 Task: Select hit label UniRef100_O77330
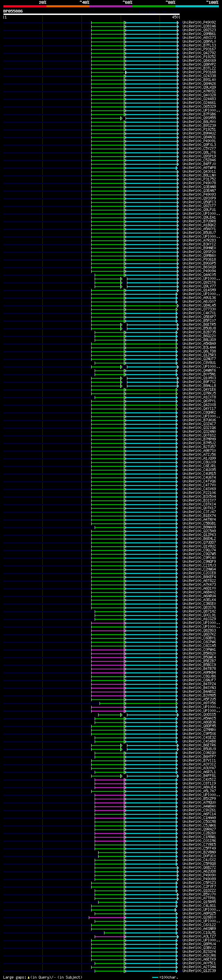199,309
